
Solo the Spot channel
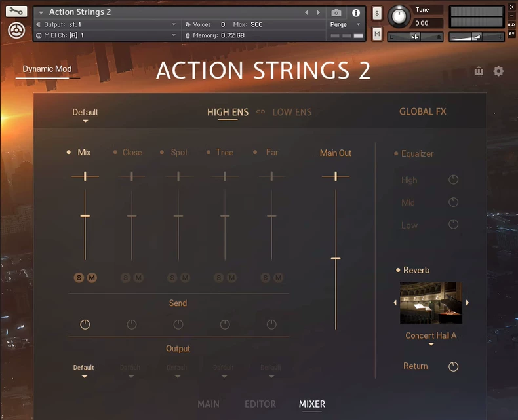172,278
